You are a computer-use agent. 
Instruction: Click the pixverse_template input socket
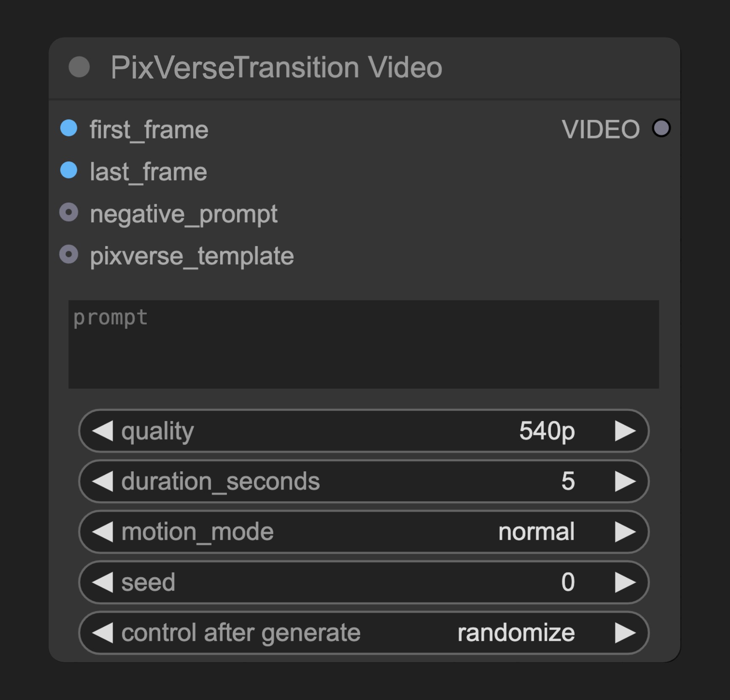coord(69,254)
